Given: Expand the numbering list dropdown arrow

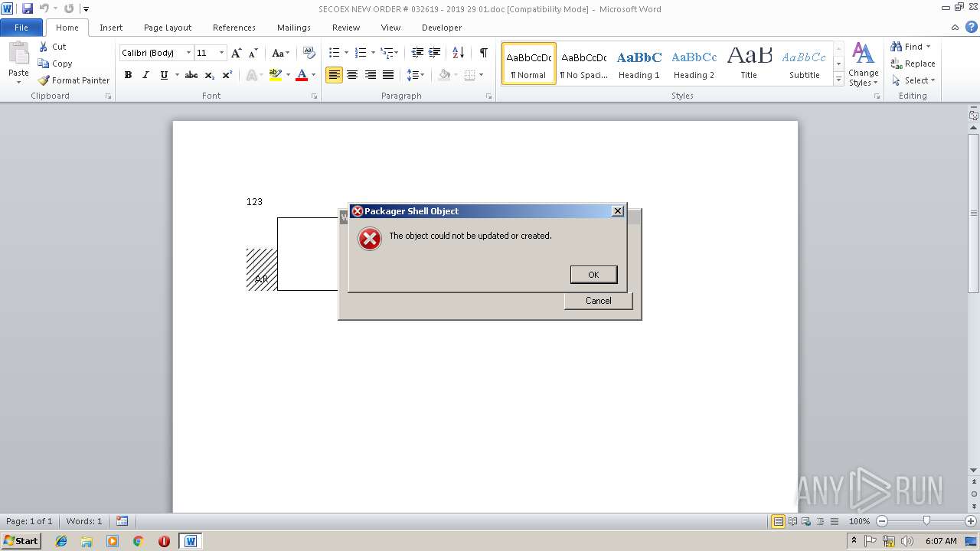Looking at the screenshot, I should 373,53.
